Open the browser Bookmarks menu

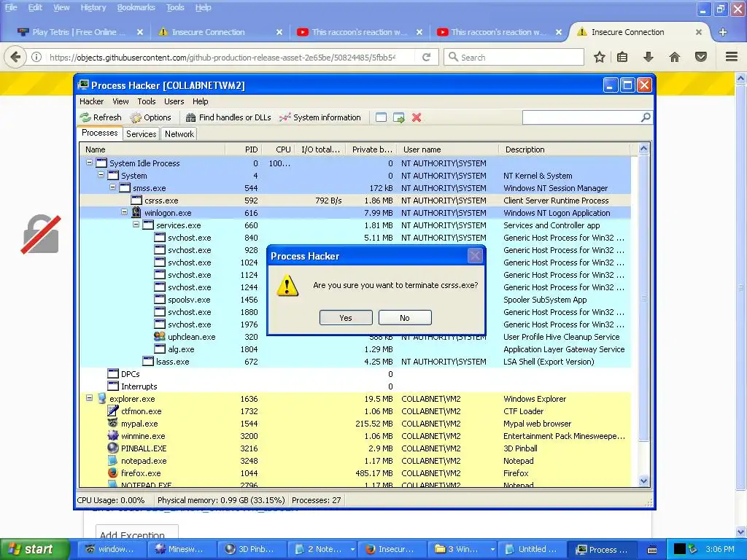tap(136, 7)
